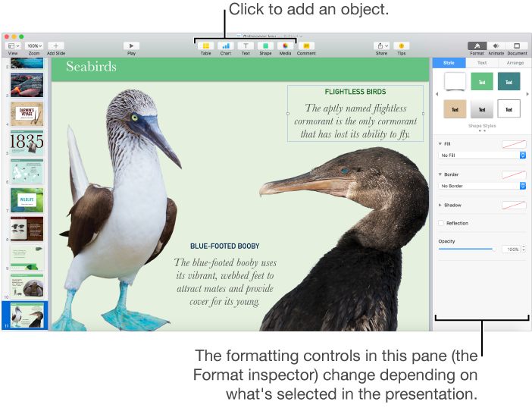This screenshot has width=532, height=408.
Task: Click the Shadow preview swatch
Action: (514, 205)
